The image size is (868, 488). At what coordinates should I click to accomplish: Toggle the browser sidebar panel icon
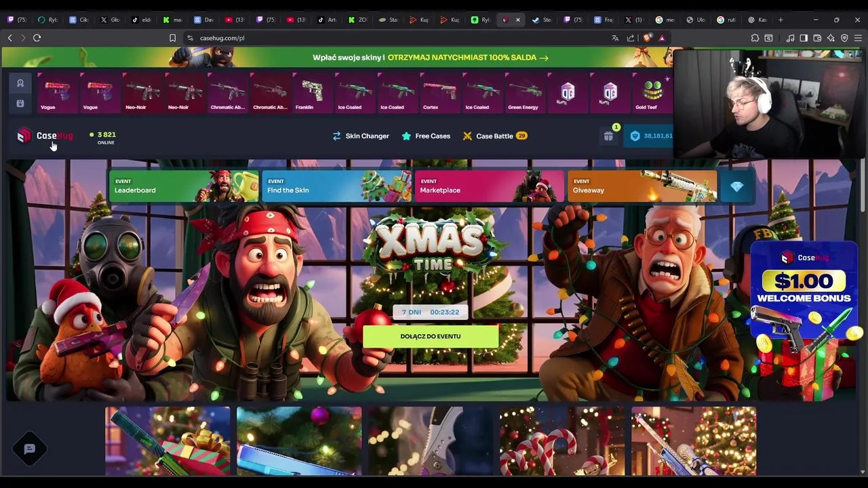804,38
